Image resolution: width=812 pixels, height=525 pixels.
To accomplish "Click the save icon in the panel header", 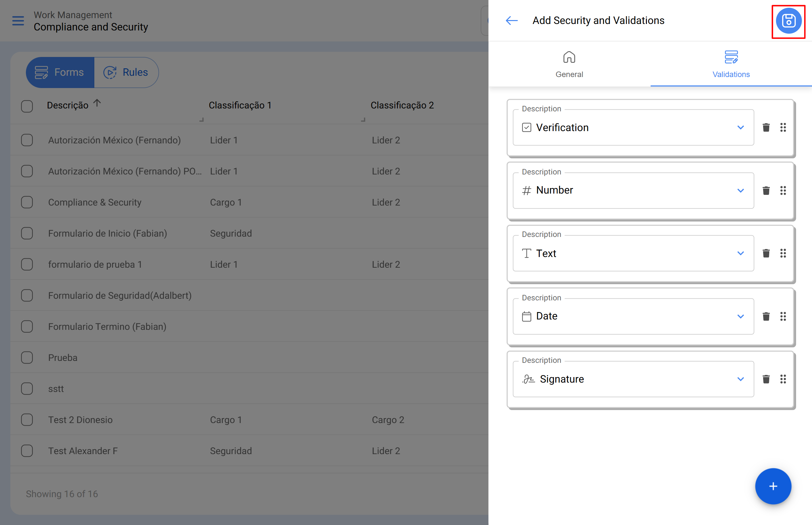I will click(788, 21).
